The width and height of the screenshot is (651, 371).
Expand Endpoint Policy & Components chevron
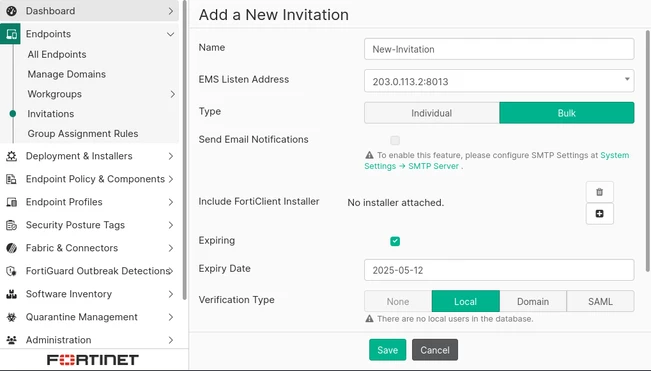pyautogui.click(x=171, y=179)
